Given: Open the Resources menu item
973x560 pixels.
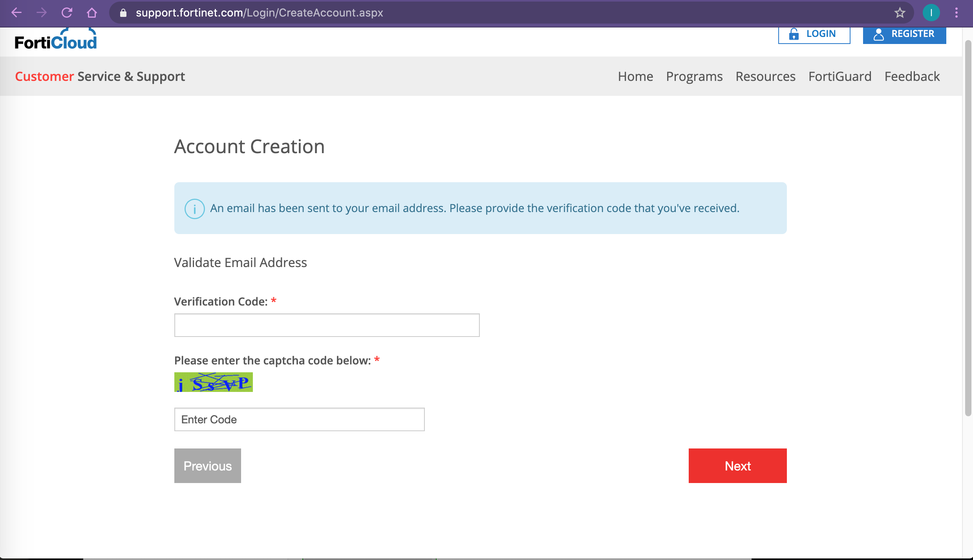Looking at the screenshot, I should click(765, 76).
